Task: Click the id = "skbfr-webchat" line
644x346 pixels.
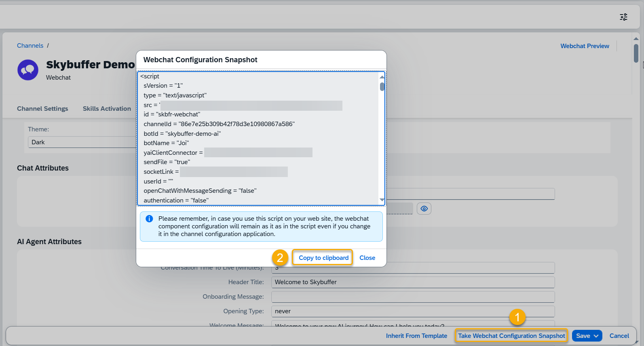Action: tap(172, 114)
